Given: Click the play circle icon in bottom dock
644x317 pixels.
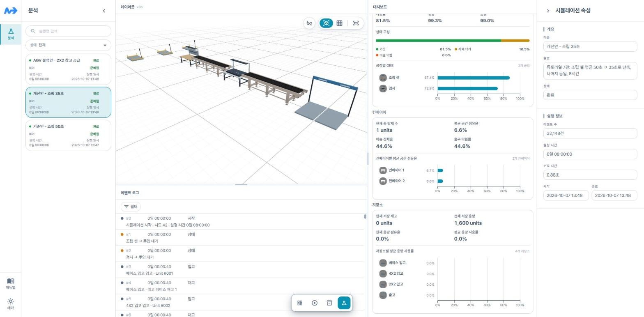Looking at the screenshot, I should point(315,303).
